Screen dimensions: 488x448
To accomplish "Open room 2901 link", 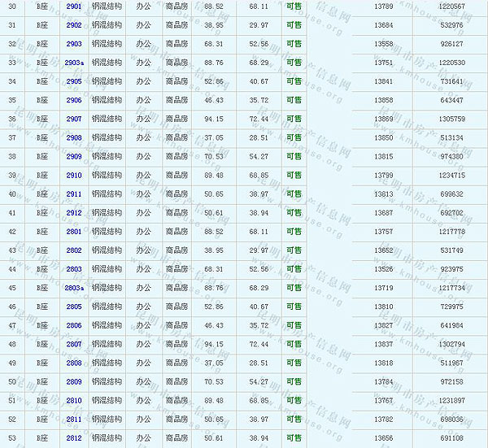I will pos(74,7).
